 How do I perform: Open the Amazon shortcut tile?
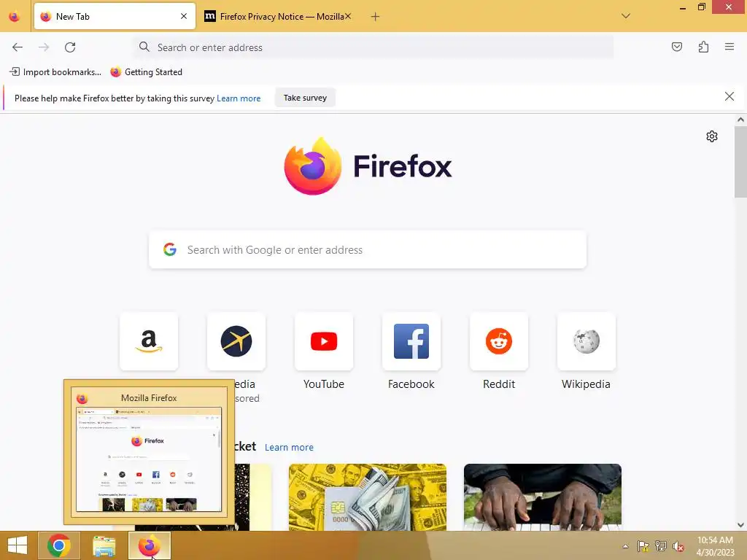coord(149,341)
